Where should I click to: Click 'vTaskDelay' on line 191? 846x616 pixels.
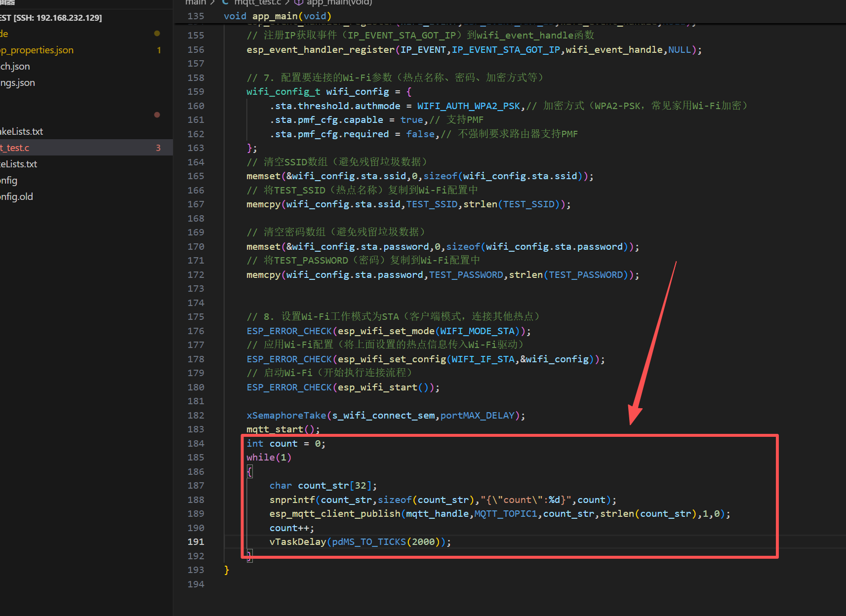(x=298, y=541)
